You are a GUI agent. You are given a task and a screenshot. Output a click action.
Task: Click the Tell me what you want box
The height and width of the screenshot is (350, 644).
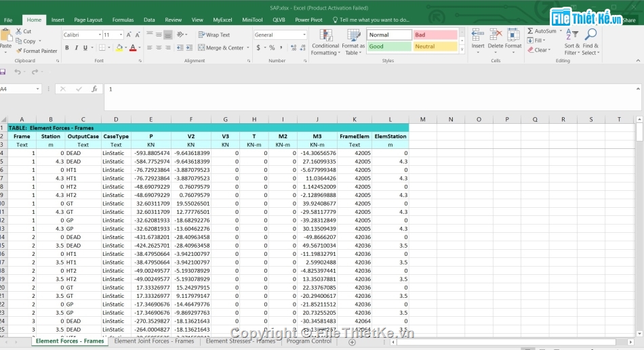point(371,20)
